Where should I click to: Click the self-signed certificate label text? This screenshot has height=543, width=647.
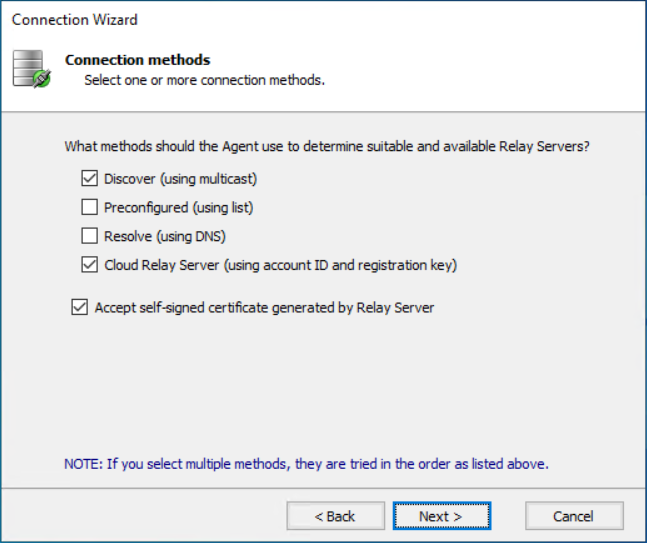pos(264,308)
